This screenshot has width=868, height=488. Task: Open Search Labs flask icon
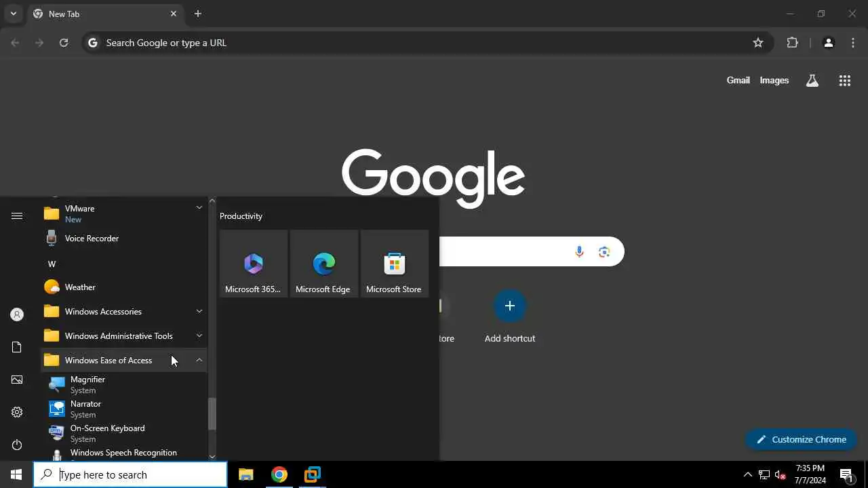tap(812, 81)
